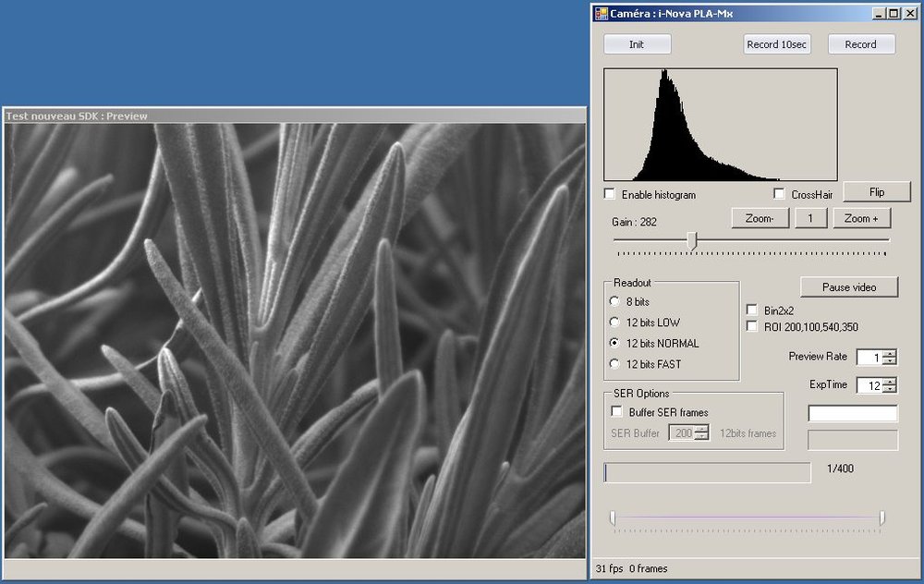Click the '12bits frames' label
Viewport: 924px width, 584px height.
point(748,433)
